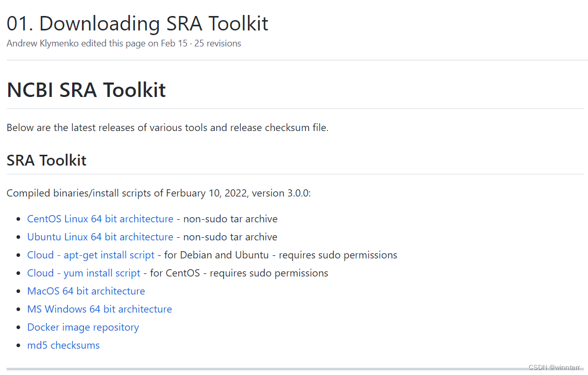Click the 'SRA Toolkit' subheading
This screenshot has height=375, width=588.
point(46,160)
